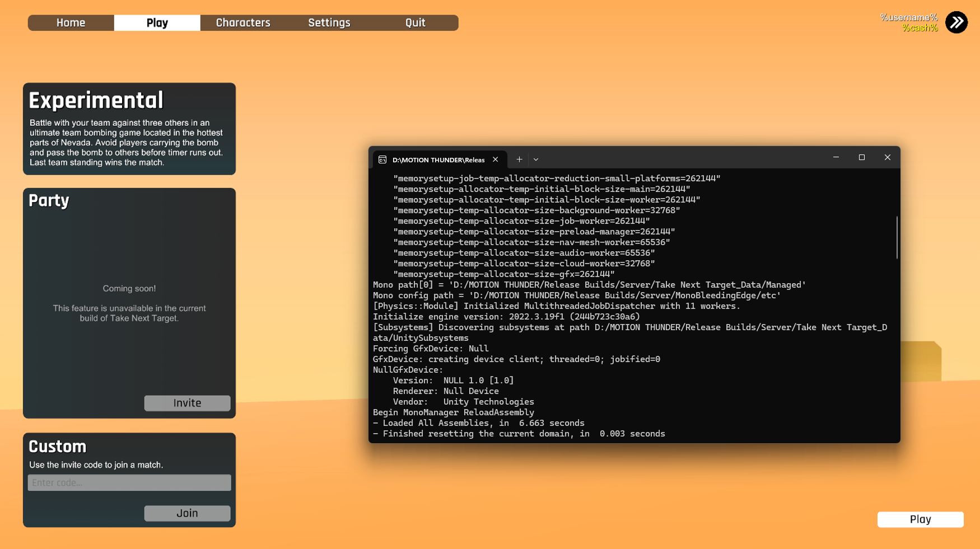Click the yellow %cash% label

[920, 28]
